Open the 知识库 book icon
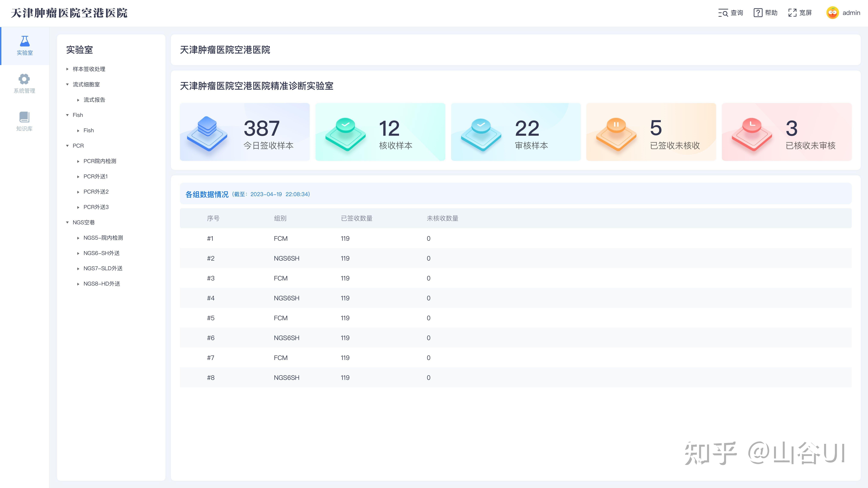Screen dimensions: 868x488 click(24, 117)
